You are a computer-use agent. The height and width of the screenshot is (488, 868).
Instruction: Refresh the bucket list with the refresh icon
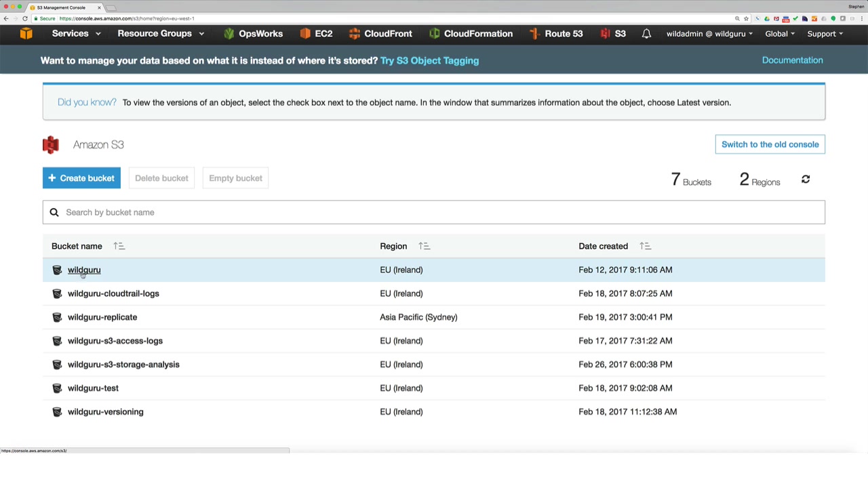tap(806, 179)
